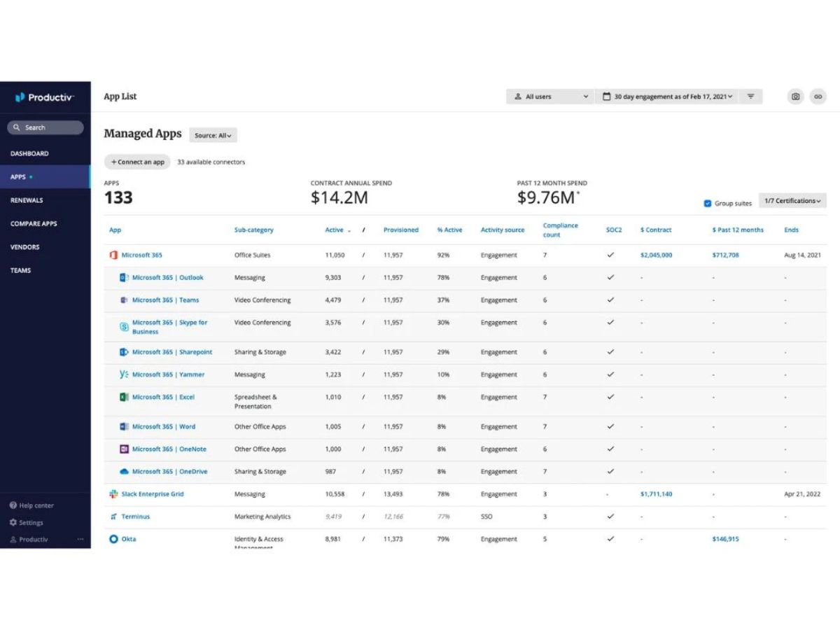This screenshot has height=630, width=840.
Task: Click the Terminus app icon
Action: (x=113, y=517)
